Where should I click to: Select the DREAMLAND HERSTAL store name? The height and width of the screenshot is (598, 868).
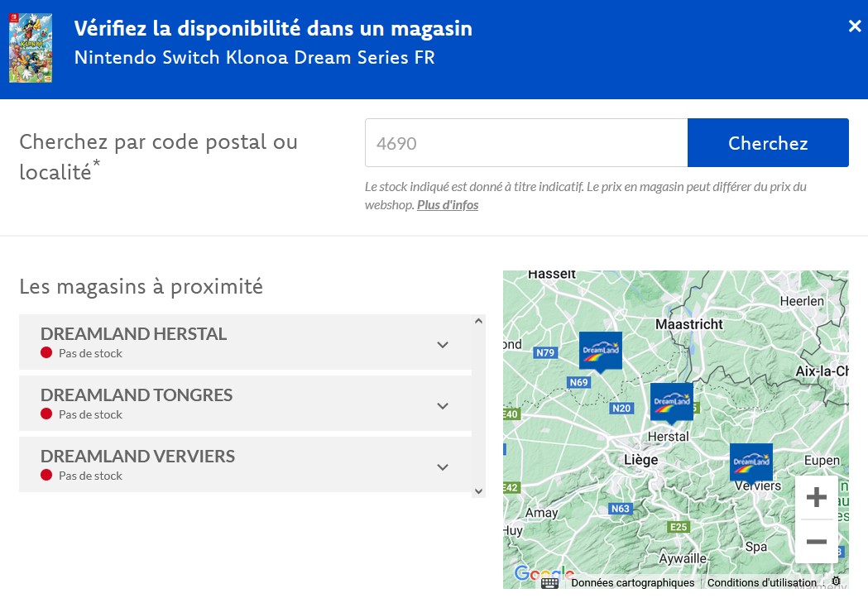133,333
